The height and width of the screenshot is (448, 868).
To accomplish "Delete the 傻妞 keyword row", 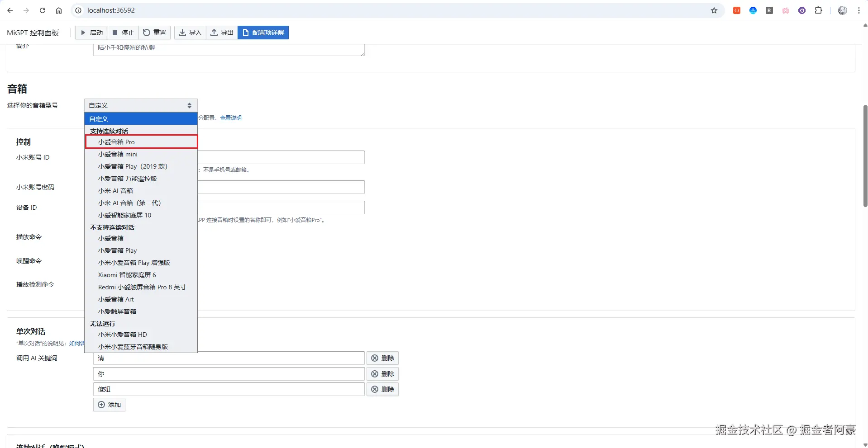I will point(382,389).
